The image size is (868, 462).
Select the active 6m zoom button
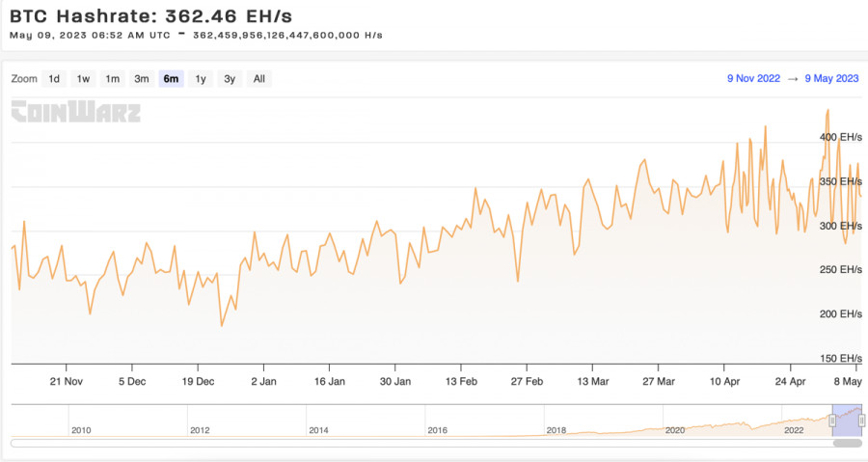point(171,78)
